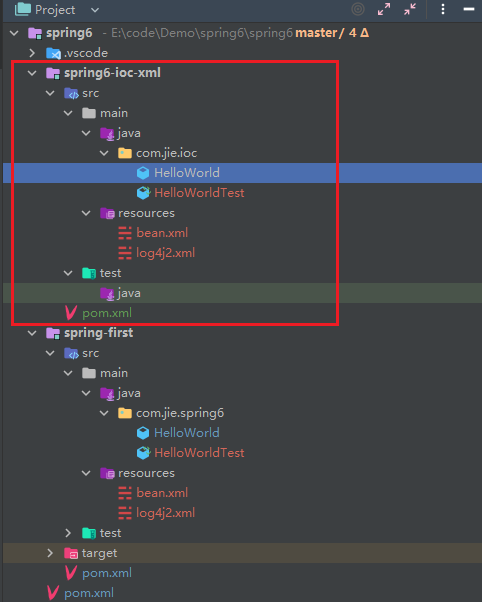Viewport: 482px width, 602px height.
Task: Select HelloWorld in the com.jie.spring6 package
Action: (x=187, y=433)
